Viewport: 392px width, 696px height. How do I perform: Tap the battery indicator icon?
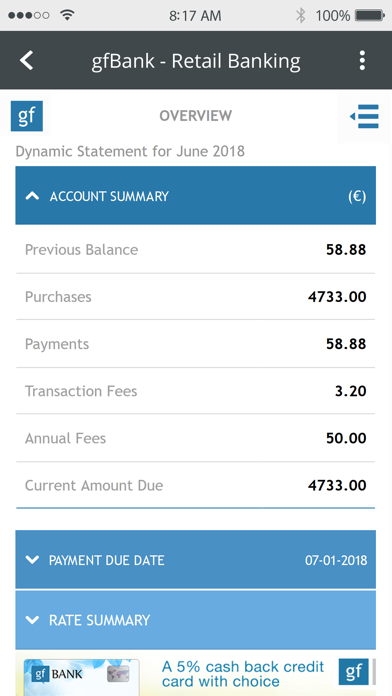(370, 16)
